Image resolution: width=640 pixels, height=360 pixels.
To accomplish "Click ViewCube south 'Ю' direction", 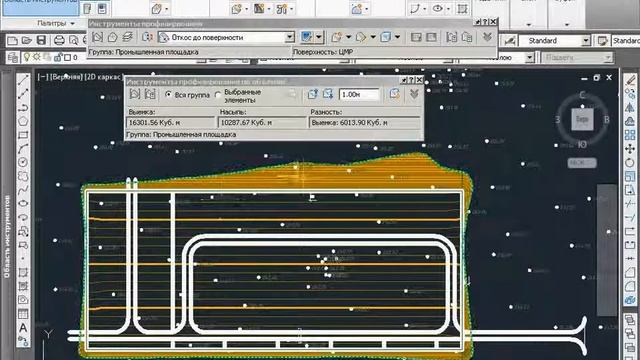I will click(582, 144).
